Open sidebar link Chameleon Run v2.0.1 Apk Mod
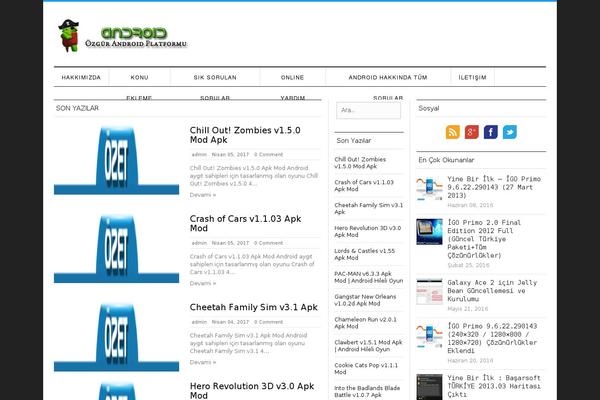 coord(365,323)
